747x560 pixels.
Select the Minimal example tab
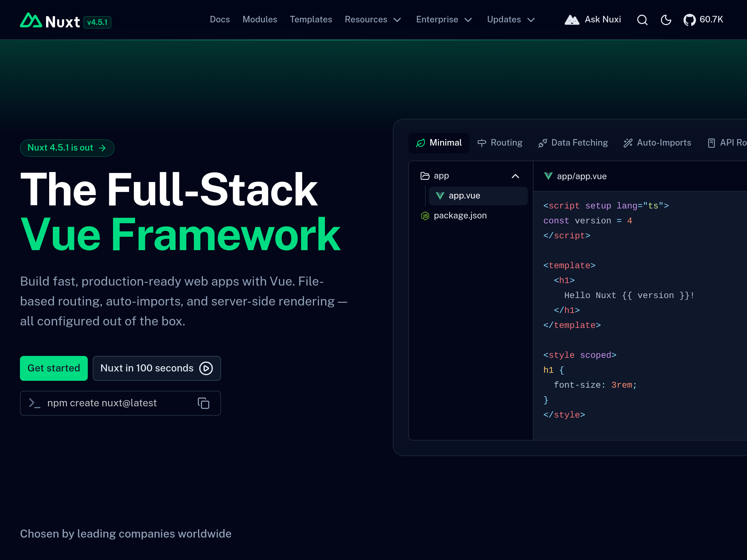[x=439, y=143]
